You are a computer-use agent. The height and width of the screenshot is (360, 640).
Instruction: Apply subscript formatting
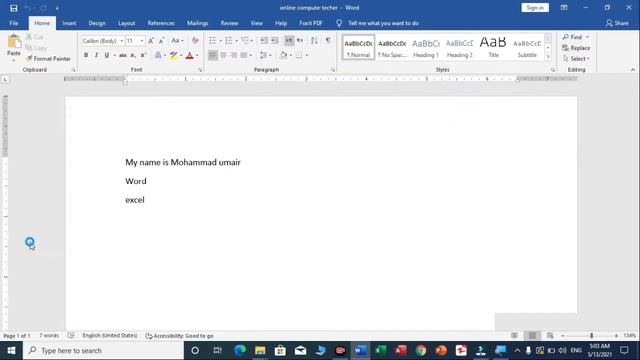(133, 55)
